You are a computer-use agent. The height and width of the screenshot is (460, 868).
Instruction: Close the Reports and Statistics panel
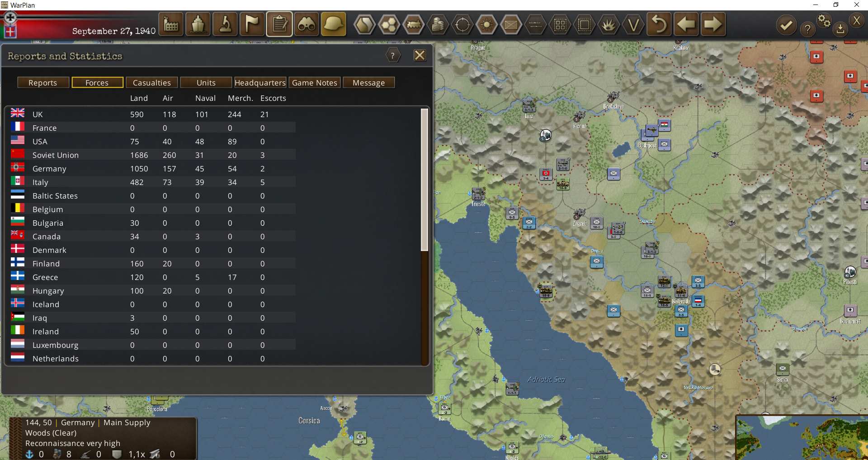click(420, 55)
